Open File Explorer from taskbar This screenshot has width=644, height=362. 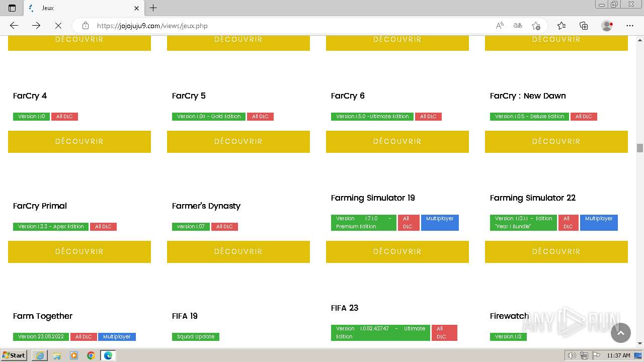pyautogui.click(x=57, y=355)
